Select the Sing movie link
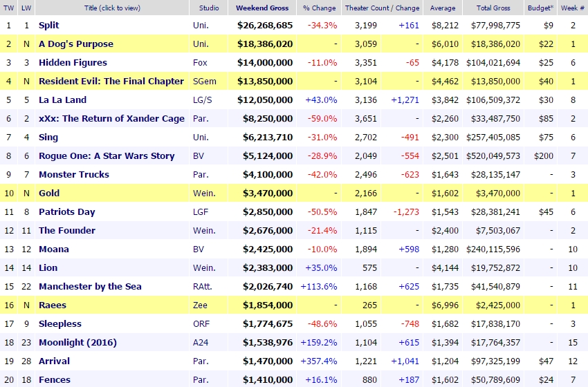This screenshot has height=387, width=588. (48, 138)
